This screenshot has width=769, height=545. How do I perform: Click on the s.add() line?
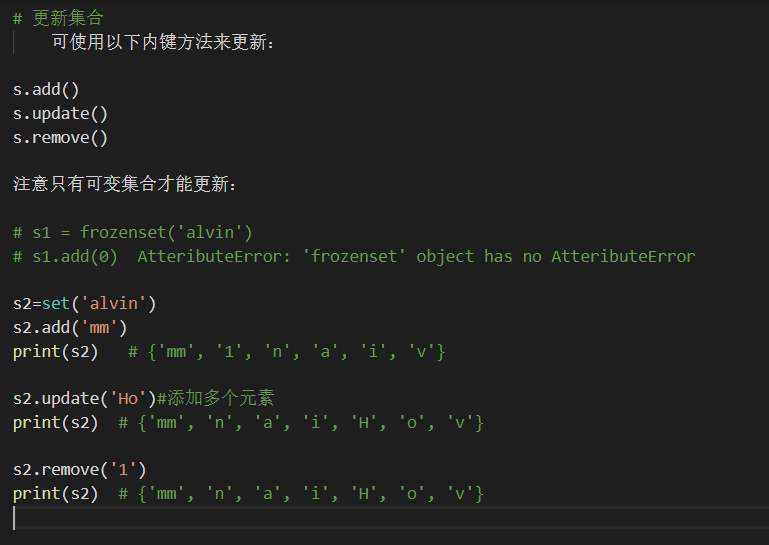point(46,90)
